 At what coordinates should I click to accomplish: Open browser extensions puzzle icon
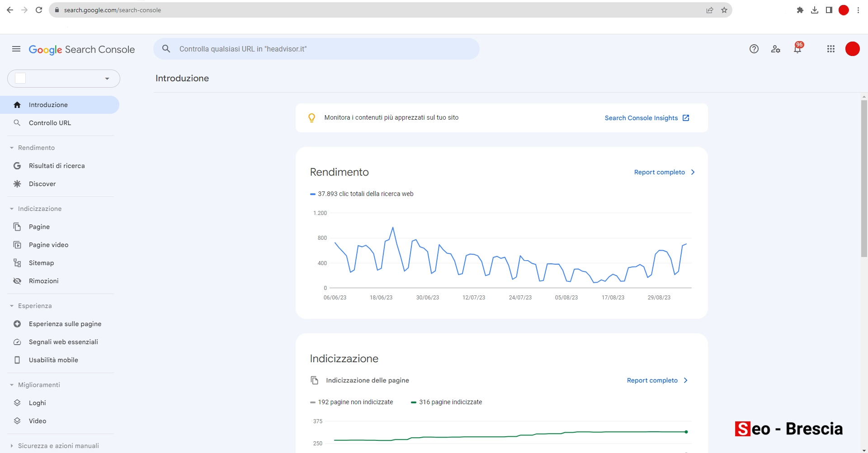800,10
